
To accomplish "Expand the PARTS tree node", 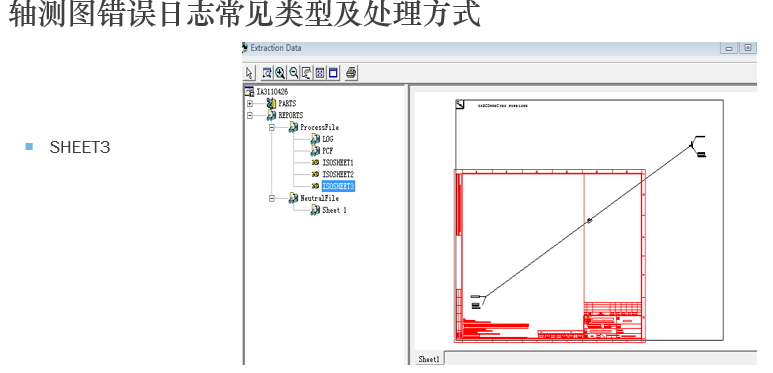I will [250, 103].
